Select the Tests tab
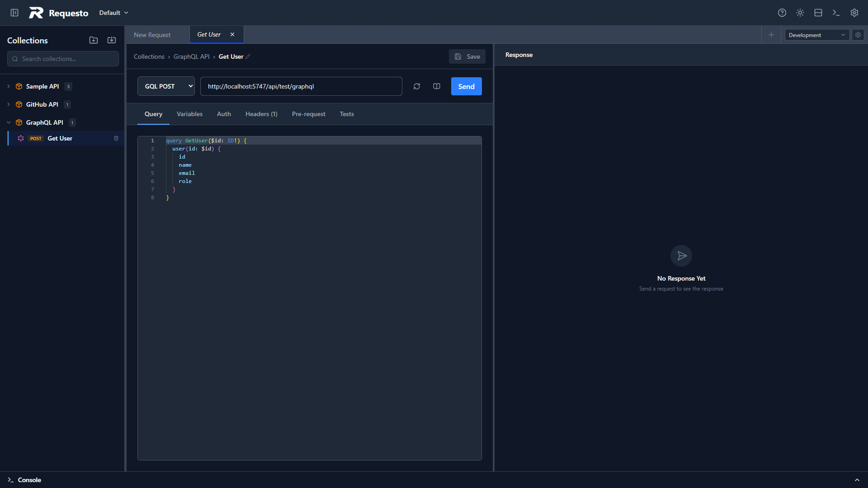The image size is (868, 488). [x=347, y=114]
